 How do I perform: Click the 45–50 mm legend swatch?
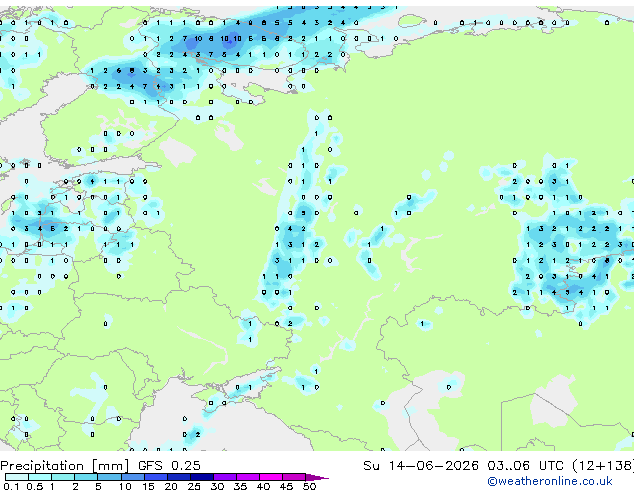294,477
